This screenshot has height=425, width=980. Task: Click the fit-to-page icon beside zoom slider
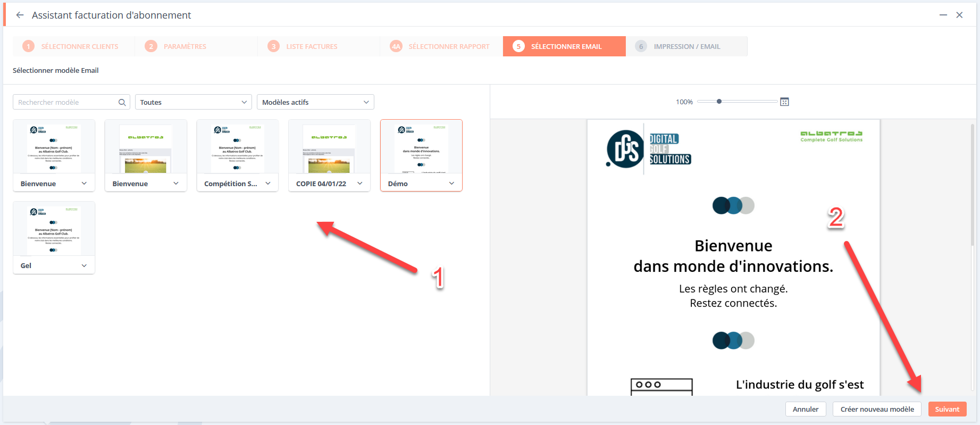click(x=784, y=102)
